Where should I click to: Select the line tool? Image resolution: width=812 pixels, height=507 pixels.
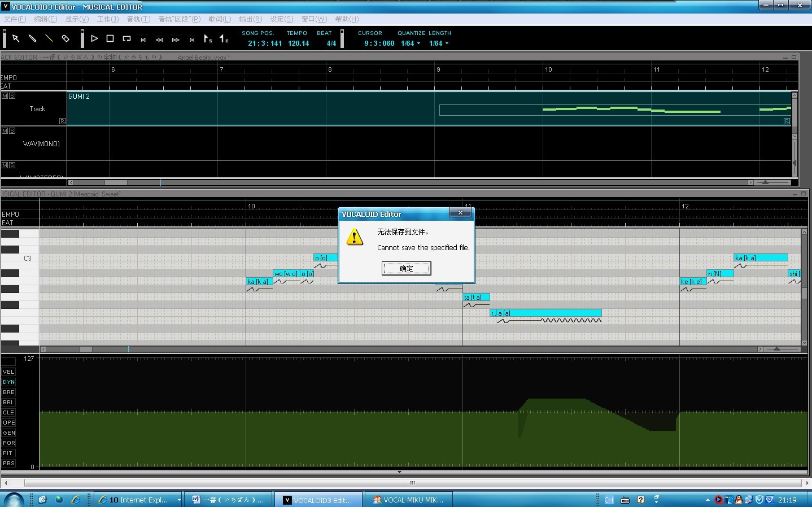(x=49, y=38)
